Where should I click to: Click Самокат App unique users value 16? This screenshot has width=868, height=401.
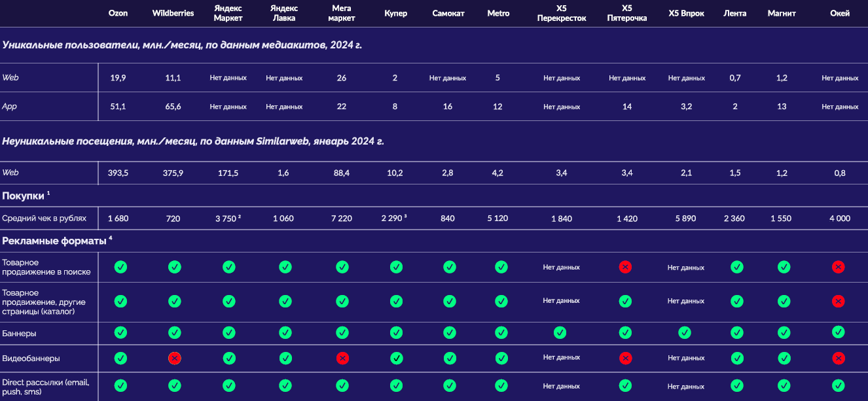tap(448, 107)
